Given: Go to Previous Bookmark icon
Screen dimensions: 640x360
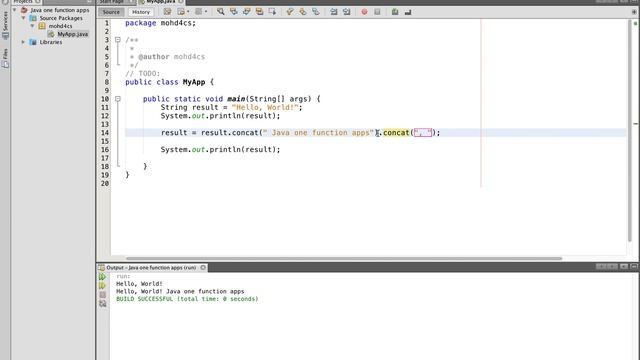Looking at the screenshot, I should (x=290, y=12).
